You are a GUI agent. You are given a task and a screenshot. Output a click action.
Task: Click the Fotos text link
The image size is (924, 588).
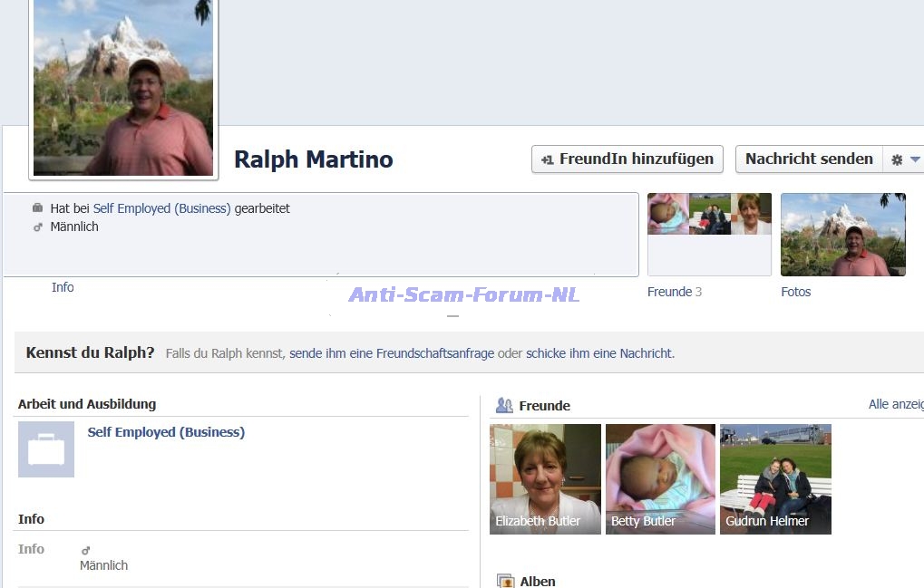(795, 292)
